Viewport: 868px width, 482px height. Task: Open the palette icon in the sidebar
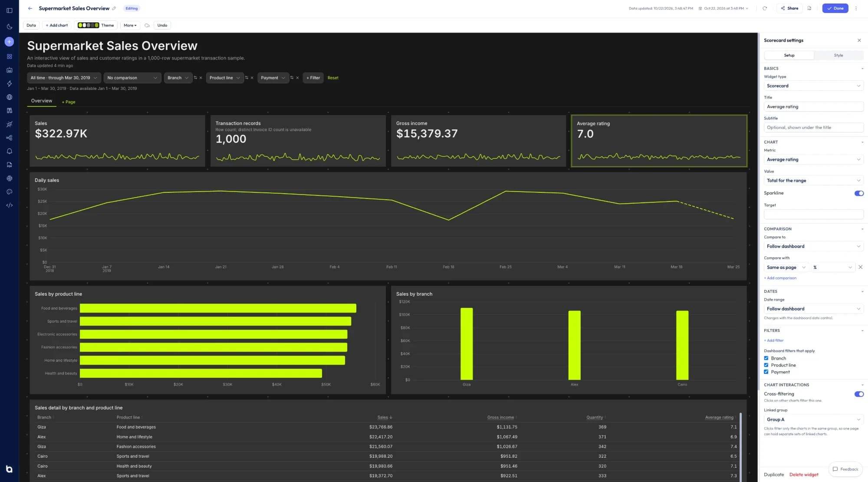click(x=9, y=192)
